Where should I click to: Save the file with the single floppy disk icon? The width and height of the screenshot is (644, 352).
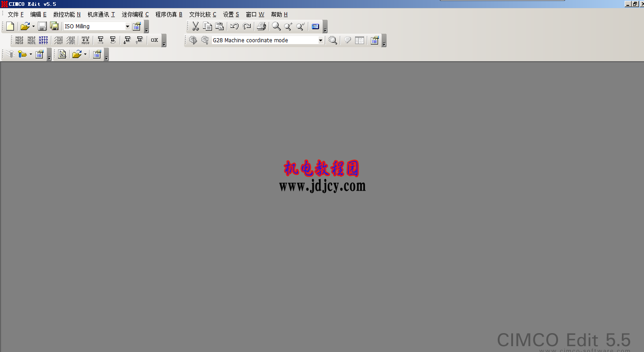[x=42, y=27]
